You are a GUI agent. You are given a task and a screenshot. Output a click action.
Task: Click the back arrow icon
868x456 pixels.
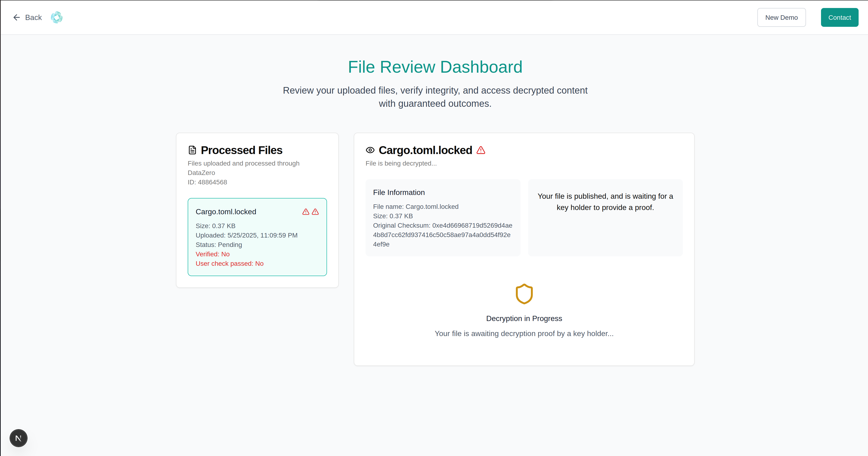16,18
